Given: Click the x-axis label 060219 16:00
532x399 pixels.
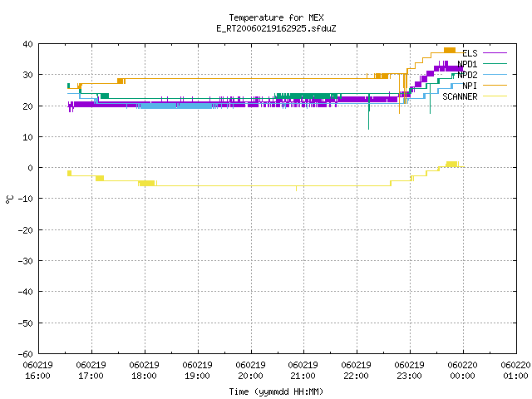Looking at the screenshot, I should pyautogui.click(x=37, y=371).
